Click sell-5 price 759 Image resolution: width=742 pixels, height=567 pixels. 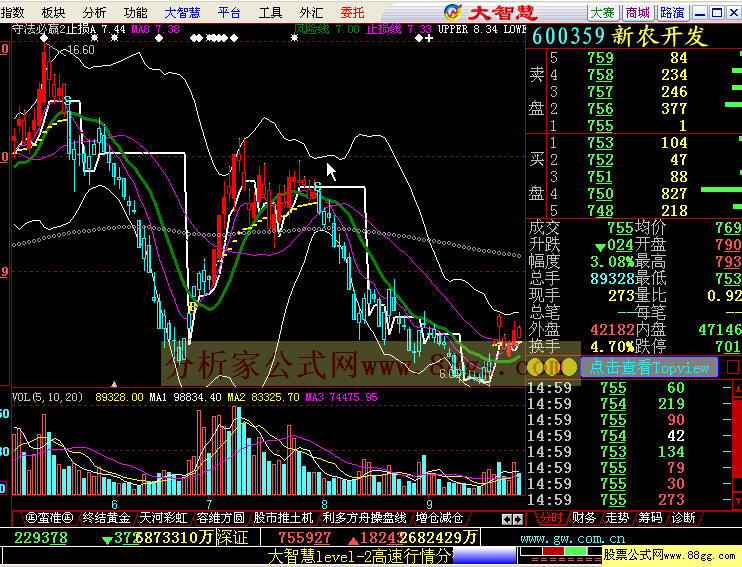(600, 58)
